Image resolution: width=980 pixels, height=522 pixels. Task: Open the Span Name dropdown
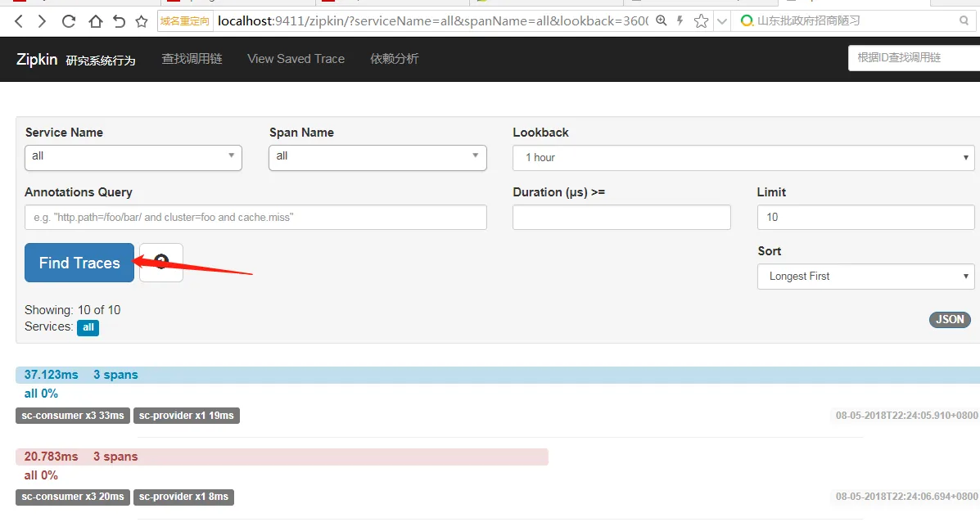tap(377, 157)
